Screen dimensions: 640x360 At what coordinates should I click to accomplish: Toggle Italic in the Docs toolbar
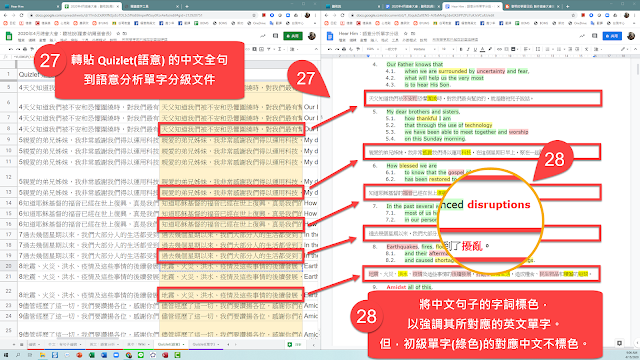pyautogui.click(x=468, y=49)
